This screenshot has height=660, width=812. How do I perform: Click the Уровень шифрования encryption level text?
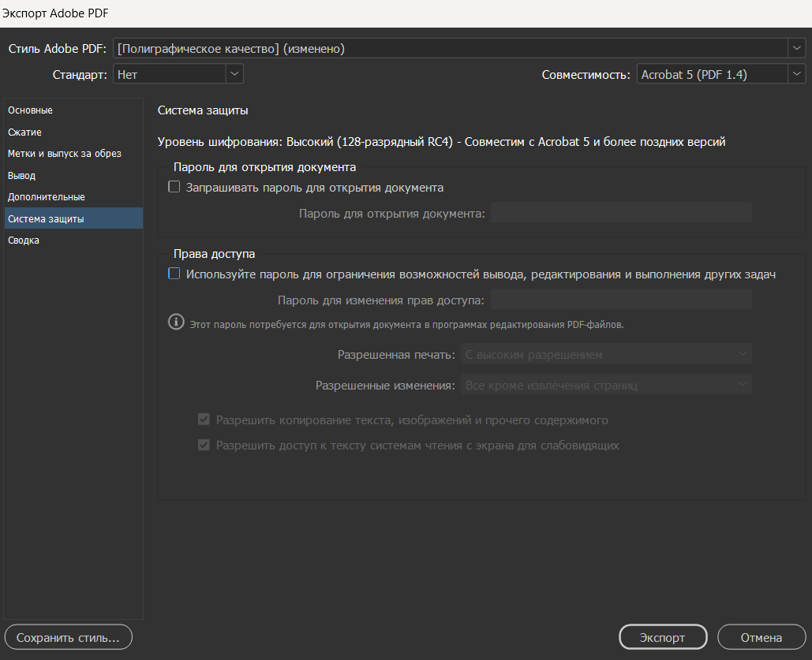pyautogui.click(x=441, y=142)
